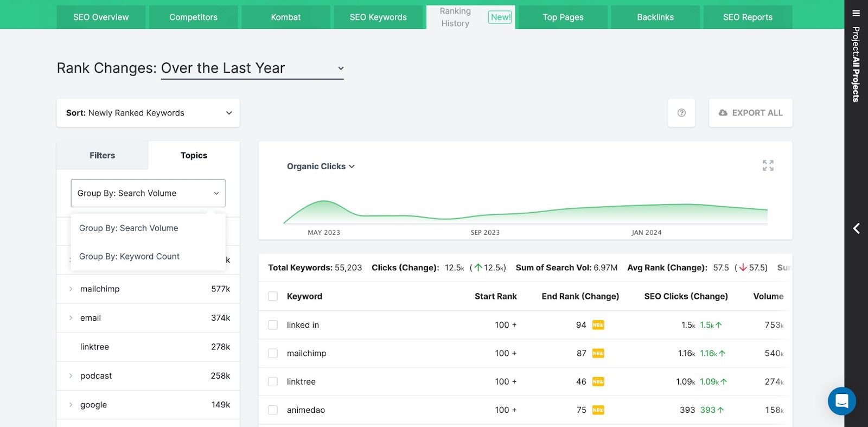
Task: Sort by SEO Clicks (Change) column header
Action: click(x=686, y=296)
